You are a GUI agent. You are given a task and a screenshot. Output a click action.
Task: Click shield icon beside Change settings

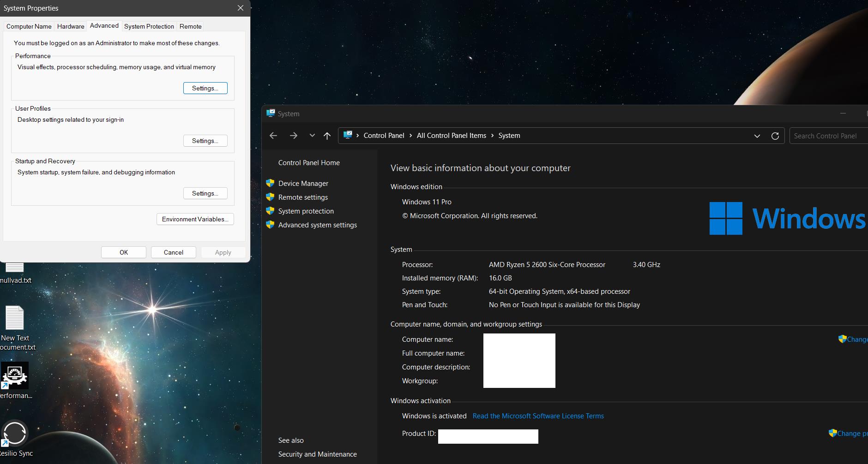(x=842, y=339)
